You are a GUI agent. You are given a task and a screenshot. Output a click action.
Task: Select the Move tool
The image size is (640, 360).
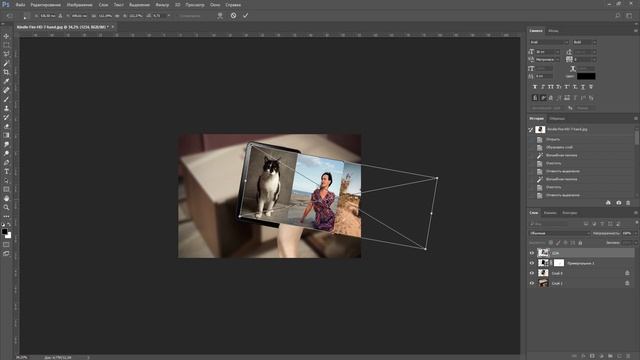tap(6, 36)
